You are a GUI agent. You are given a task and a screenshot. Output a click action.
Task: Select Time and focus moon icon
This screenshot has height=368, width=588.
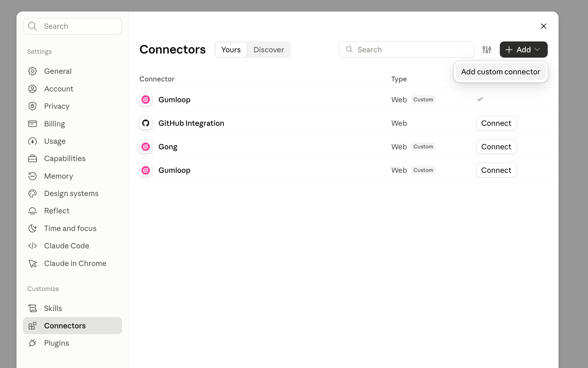(32, 228)
